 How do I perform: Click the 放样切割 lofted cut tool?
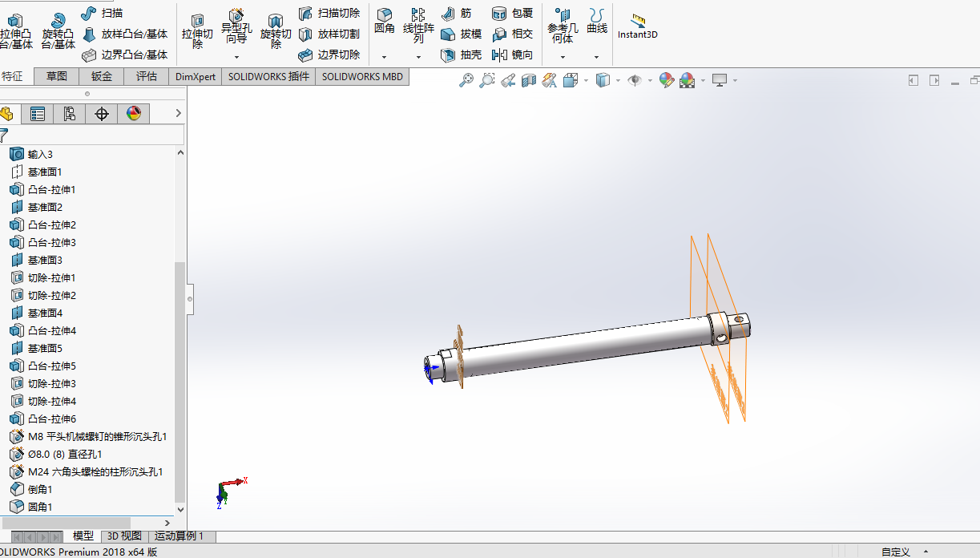click(x=329, y=34)
